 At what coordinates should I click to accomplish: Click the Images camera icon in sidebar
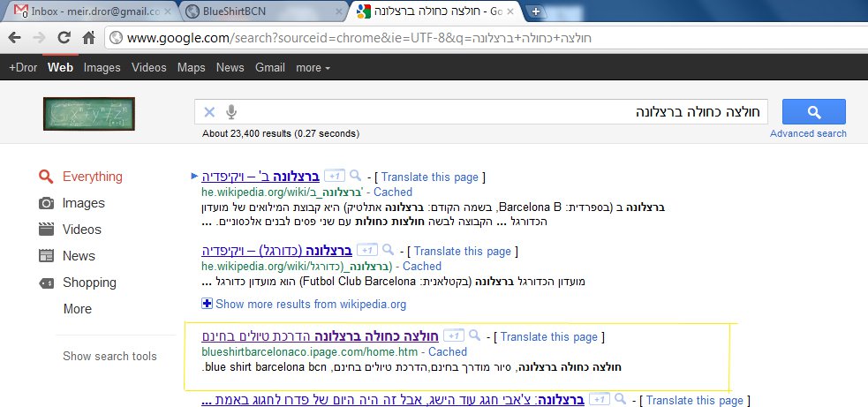[x=47, y=203]
